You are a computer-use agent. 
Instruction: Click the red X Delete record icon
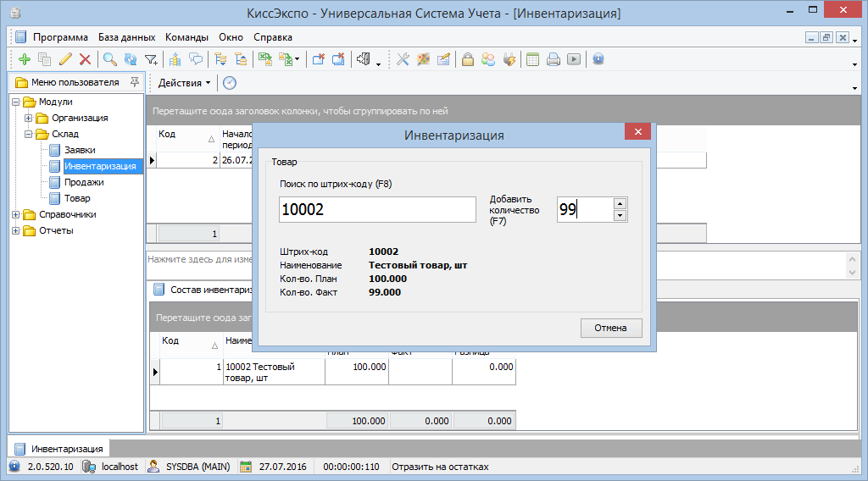coord(85,59)
